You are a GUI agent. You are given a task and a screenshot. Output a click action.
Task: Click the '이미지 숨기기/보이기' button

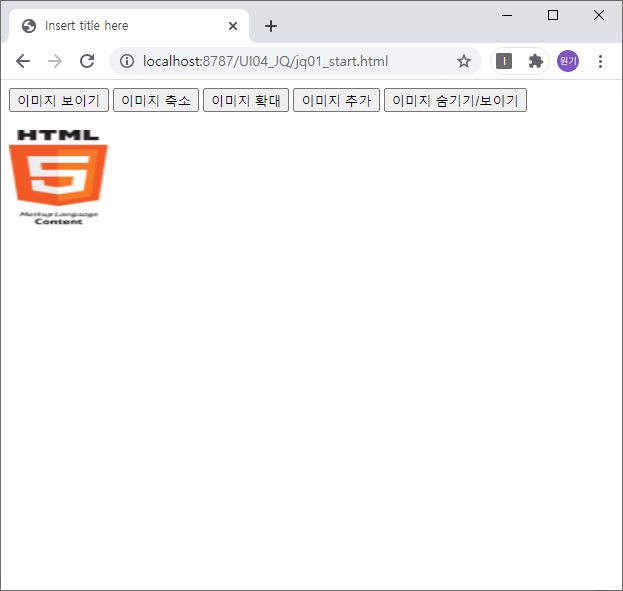(x=455, y=100)
